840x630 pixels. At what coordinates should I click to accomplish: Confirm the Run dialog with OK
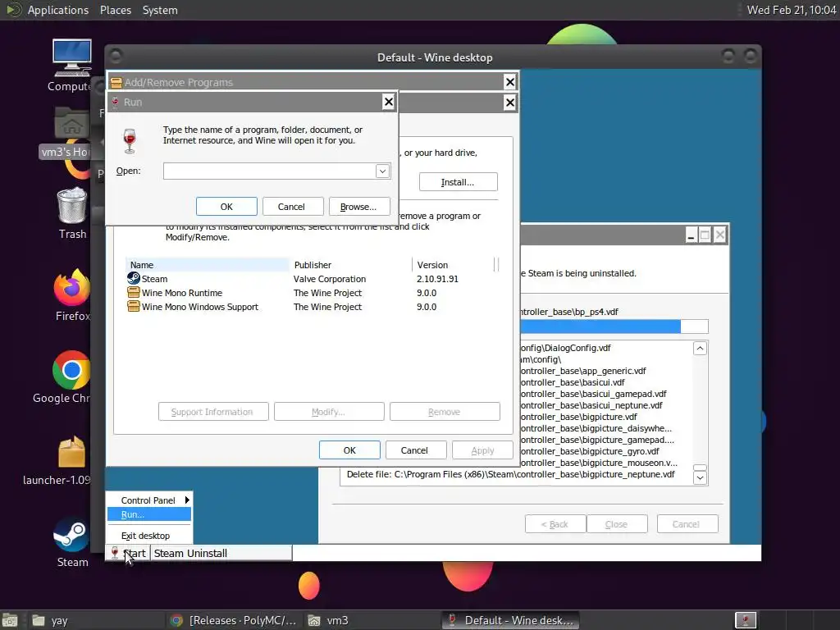(x=226, y=207)
